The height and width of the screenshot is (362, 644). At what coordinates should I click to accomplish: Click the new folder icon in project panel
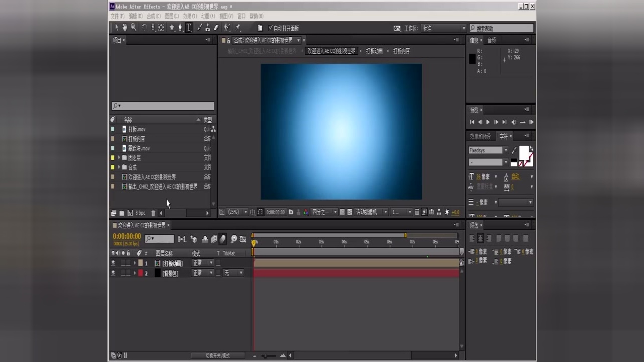pos(122,213)
